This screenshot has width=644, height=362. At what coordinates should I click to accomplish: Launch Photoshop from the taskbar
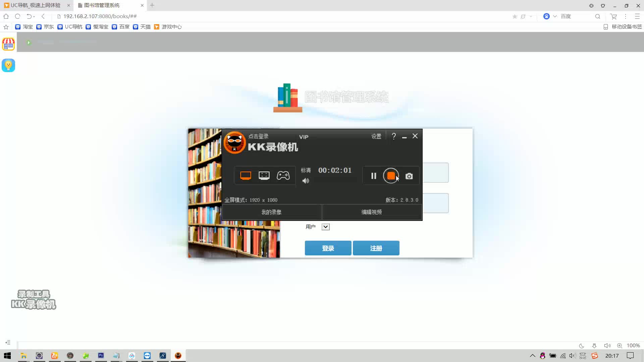click(101, 355)
